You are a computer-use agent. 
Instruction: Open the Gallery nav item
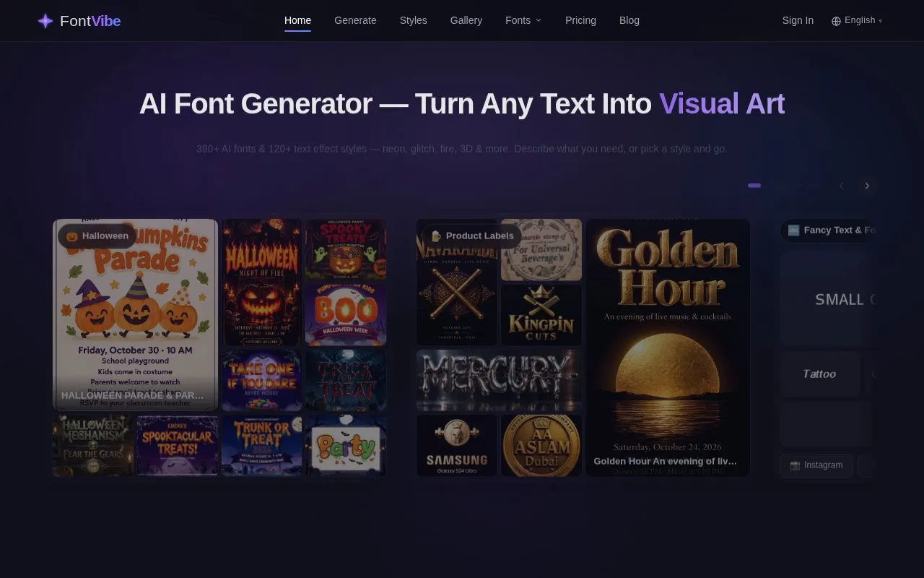(466, 20)
